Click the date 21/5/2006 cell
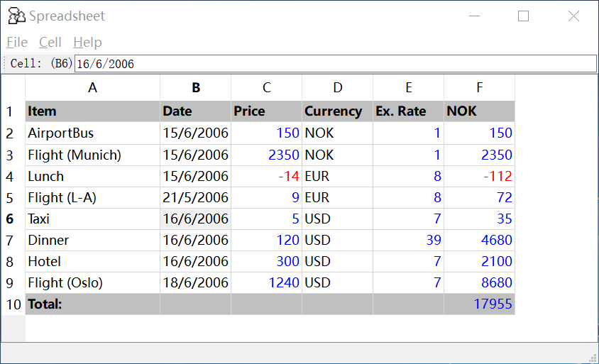This screenshot has width=599, height=364. [196, 198]
